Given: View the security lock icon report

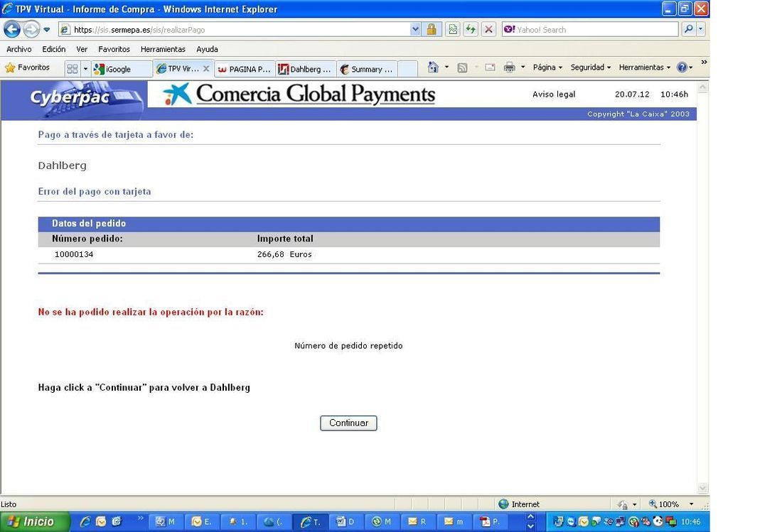Looking at the screenshot, I should tap(432, 29).
